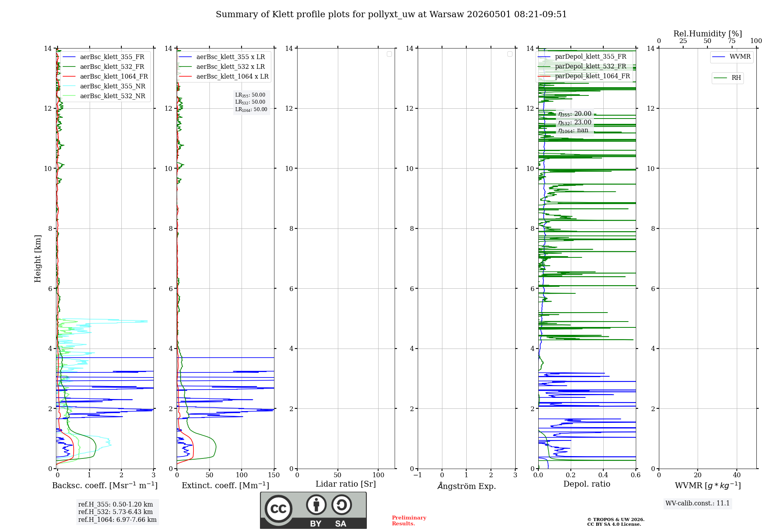Click the empty legend box in Lidar ratio panel
This screenshot has height=532, width=783.
389,54
